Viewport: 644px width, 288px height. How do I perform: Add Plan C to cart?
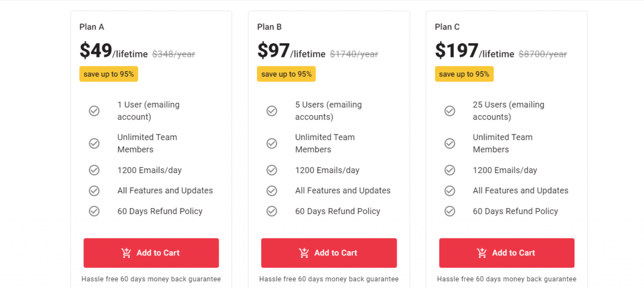click(x=507, y=253)
